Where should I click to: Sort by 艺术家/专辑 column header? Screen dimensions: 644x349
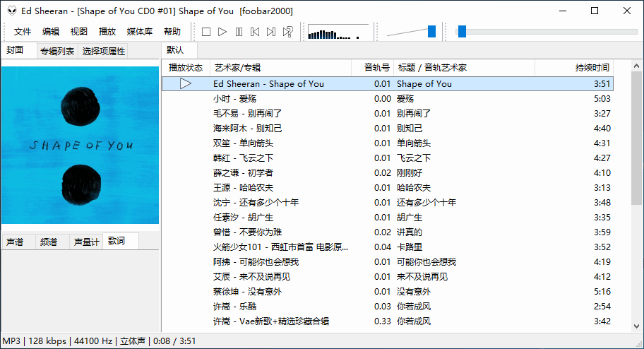pyautogui.click(x=280, y=68)
